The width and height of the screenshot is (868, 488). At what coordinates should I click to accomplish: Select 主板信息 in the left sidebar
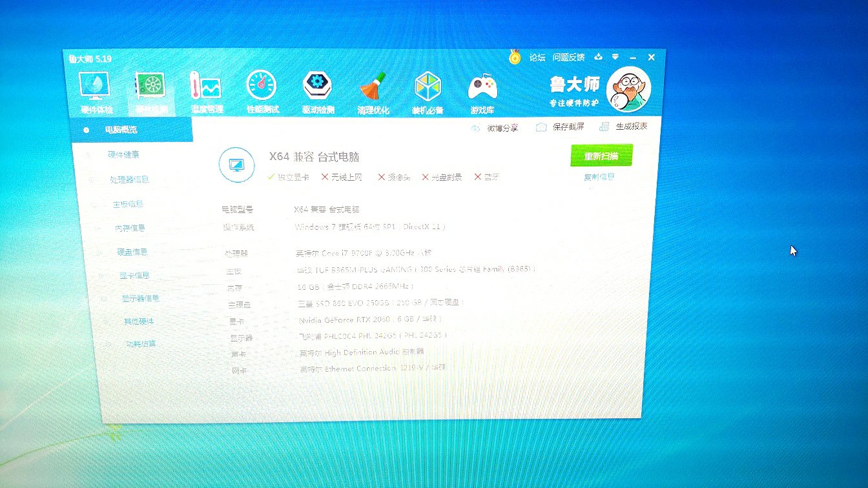point(128,204)
